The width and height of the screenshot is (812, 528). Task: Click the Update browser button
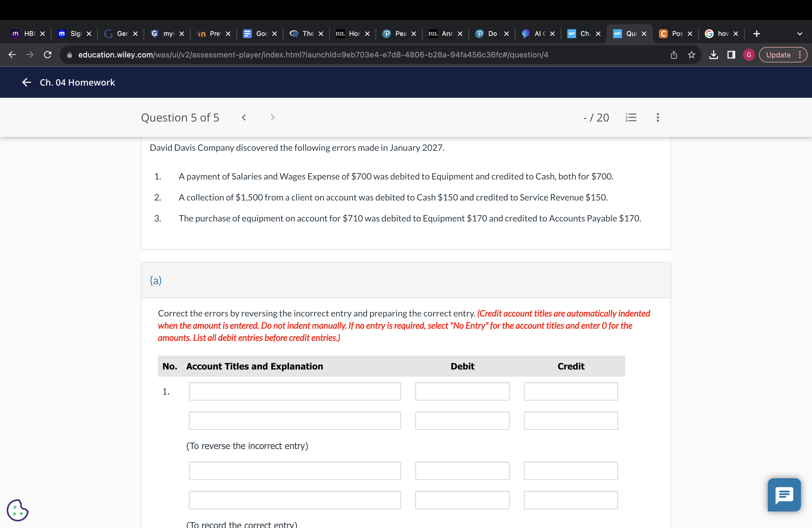[x=778, y=55]
